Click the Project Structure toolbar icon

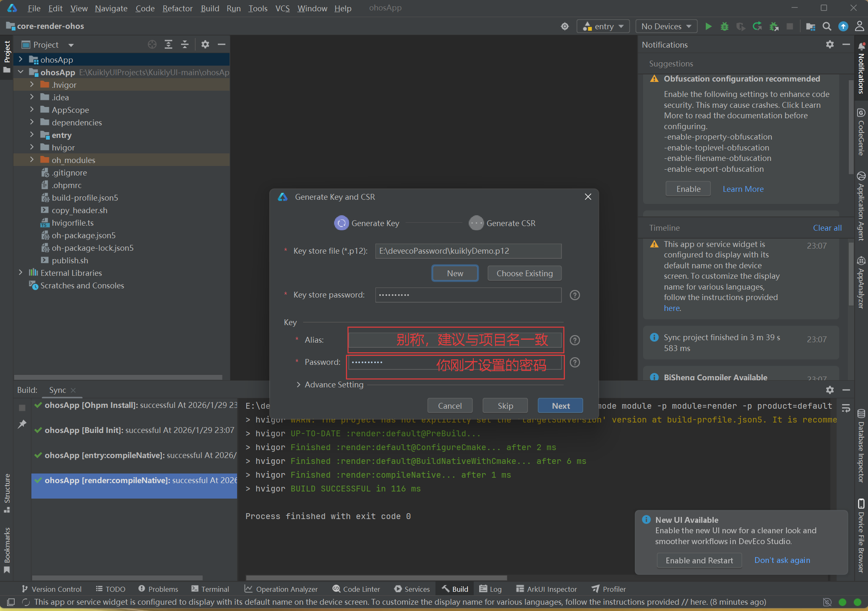coord(810,26)
